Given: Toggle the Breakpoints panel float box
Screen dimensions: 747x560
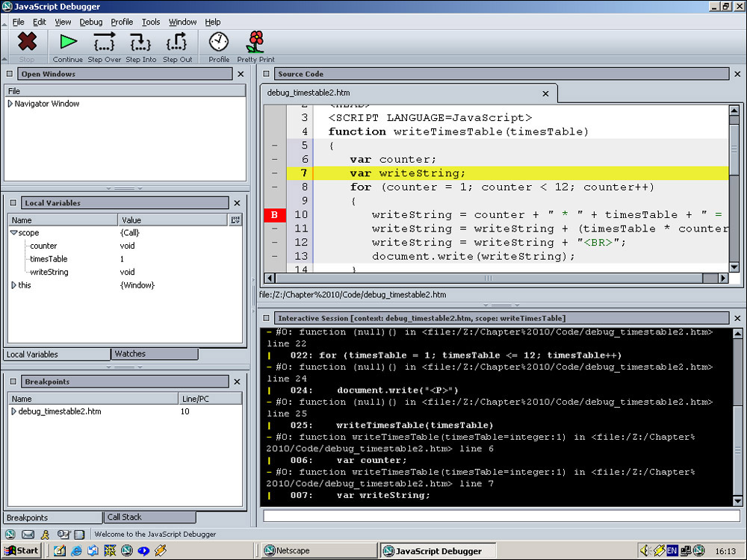Looking at the screenshot, I should pyautogui.click(x=13, y=382).
